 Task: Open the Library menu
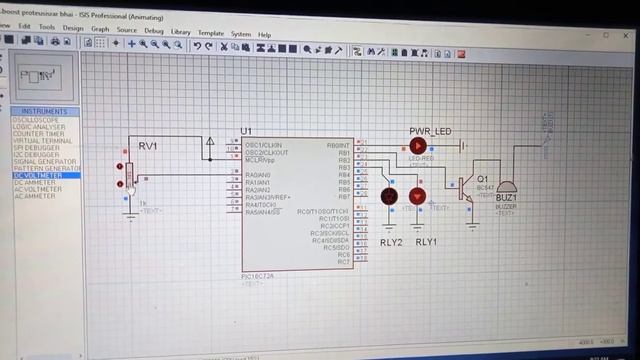180,31
